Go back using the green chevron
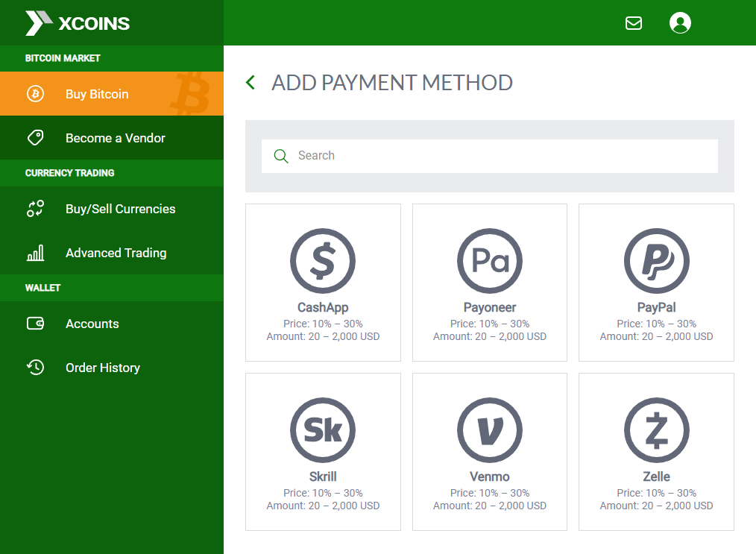Viewport: 756px width, 554px height. click(x=251, y=83)
